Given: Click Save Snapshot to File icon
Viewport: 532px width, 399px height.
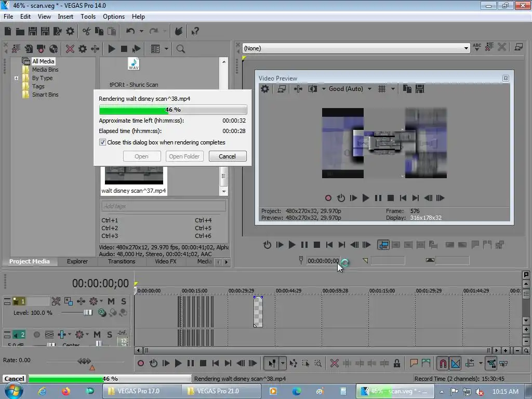Looking at the screenshot, I should (420, 89).
